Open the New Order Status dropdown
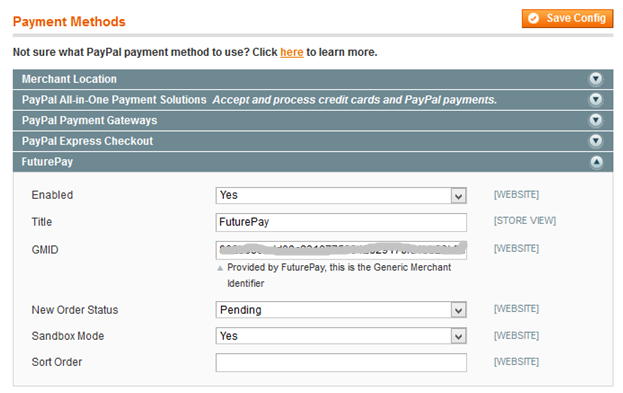This screenshot has height=393, width=623. click(341, 310)
